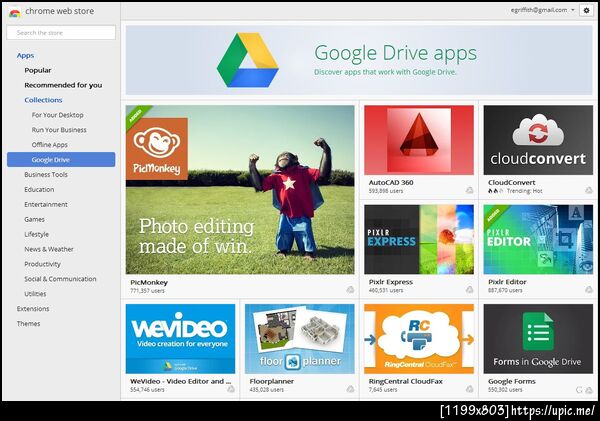Click the WeVideo - Video Editor title
The width and height of the screenshot is (600, 421).
[x=181, y=382]
